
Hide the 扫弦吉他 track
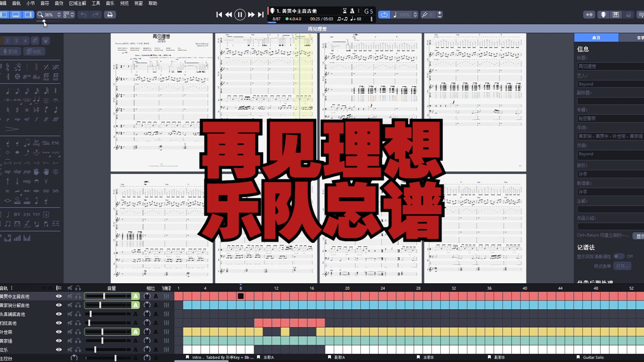pos(59,323)
